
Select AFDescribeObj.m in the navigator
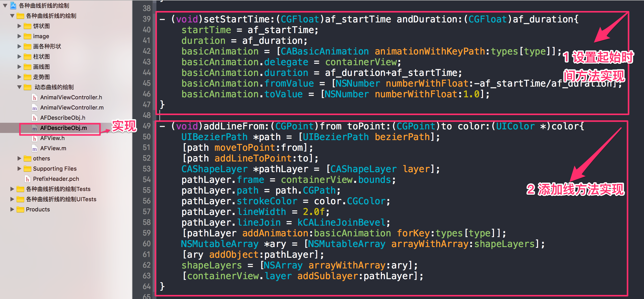pos(63,128)
